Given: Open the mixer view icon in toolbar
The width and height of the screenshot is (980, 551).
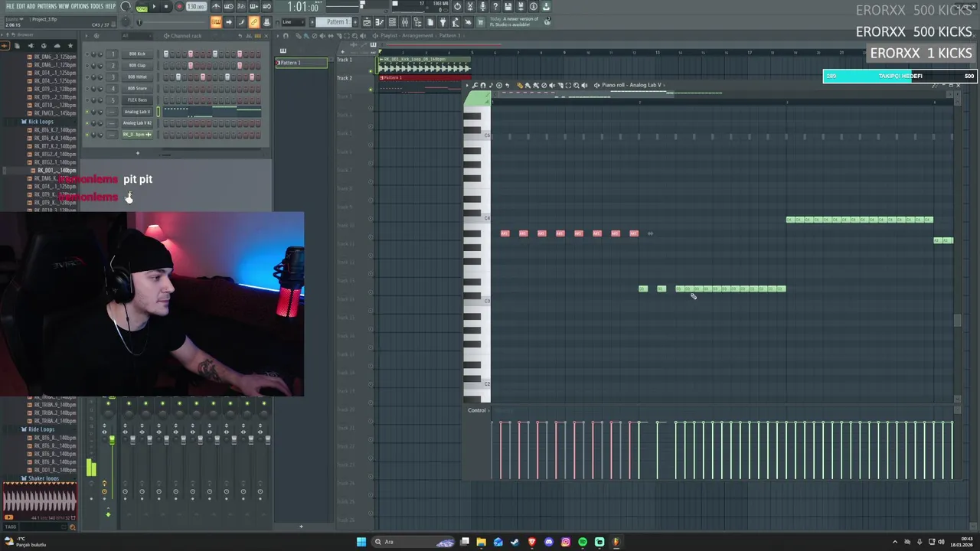Looking at the screenshot, I should point(404,22).
